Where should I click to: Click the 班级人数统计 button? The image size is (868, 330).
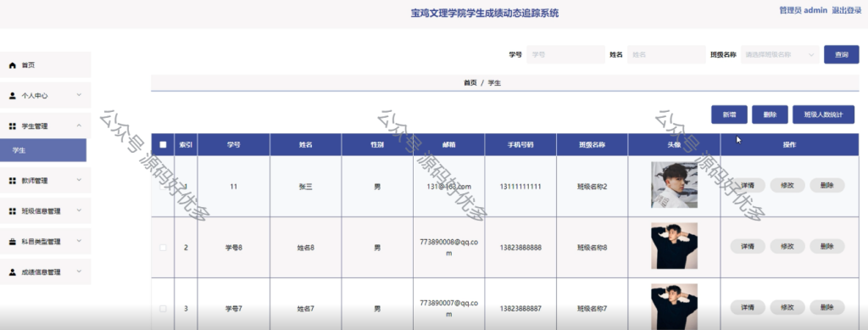[x=823, y=115]
